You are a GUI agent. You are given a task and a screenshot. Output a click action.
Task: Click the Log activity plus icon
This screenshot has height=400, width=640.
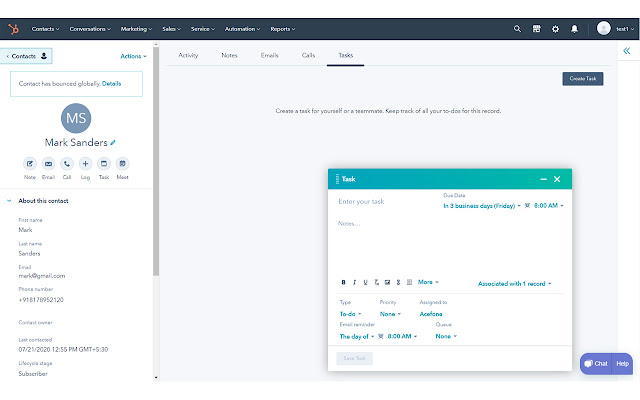point(85,164)
